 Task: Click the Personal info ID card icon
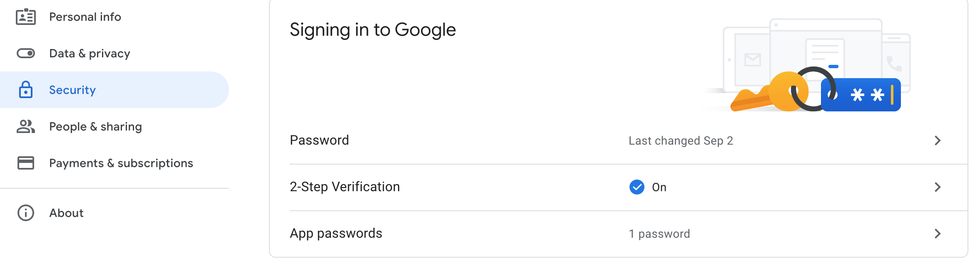[x=26, y=17]
